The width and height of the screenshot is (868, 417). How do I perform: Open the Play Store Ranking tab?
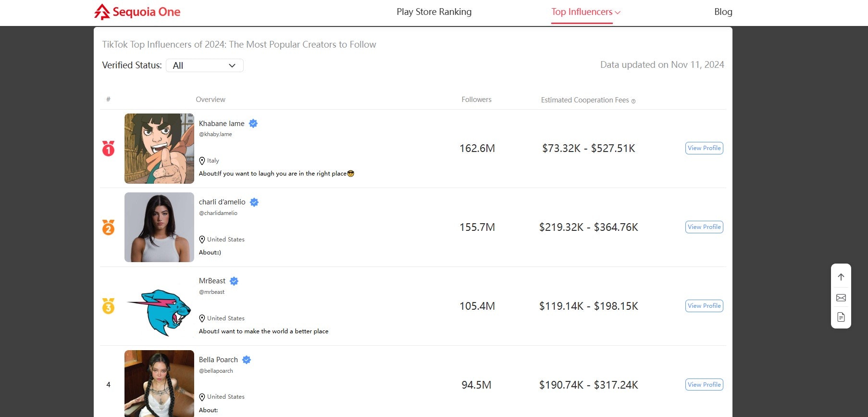[x=434, y=12]
